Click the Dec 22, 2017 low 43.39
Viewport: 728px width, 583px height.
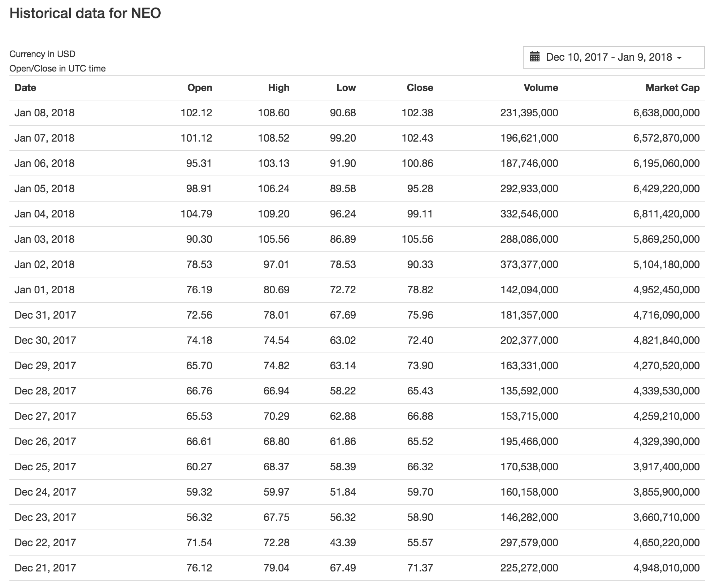point(343,543)
